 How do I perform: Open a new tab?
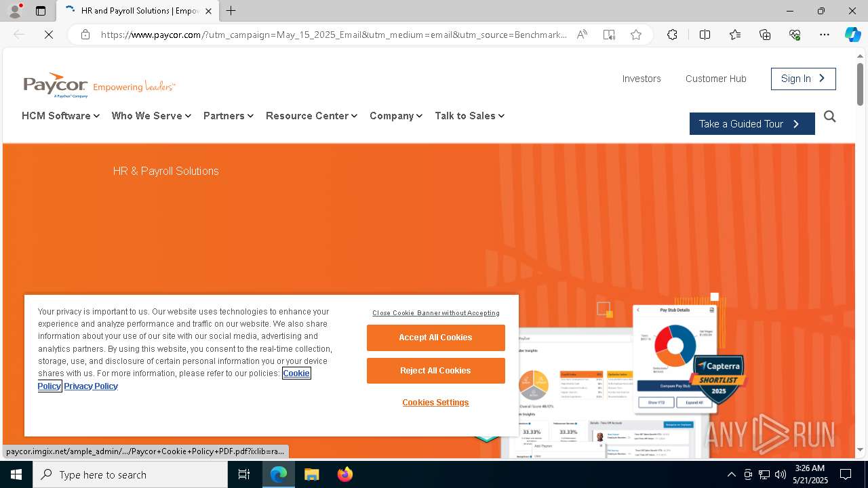click(231, 11)
